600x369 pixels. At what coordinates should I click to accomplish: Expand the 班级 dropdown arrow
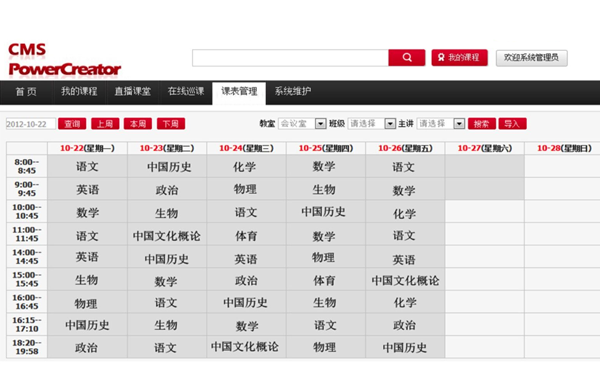(390, 124)
